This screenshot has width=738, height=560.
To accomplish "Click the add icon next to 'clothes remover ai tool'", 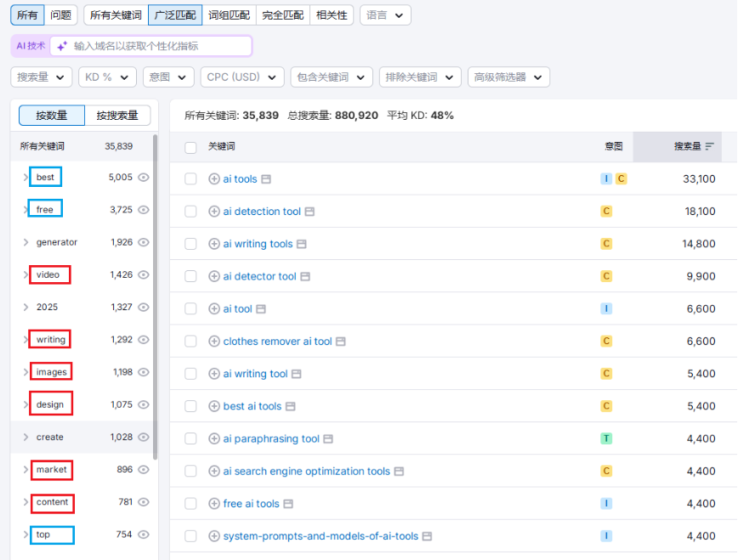I will pos(214,342).
